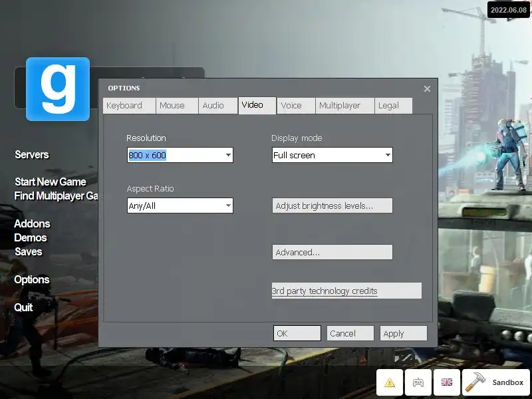Quit the game from menu
The image size is (532, 399).
(x=23, y=307)
